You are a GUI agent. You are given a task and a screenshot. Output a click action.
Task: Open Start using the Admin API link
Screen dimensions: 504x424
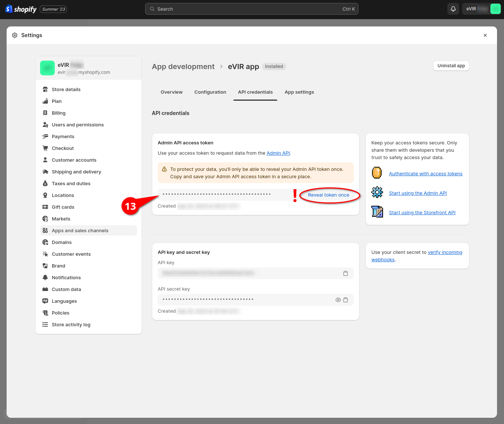click(418, 193)
